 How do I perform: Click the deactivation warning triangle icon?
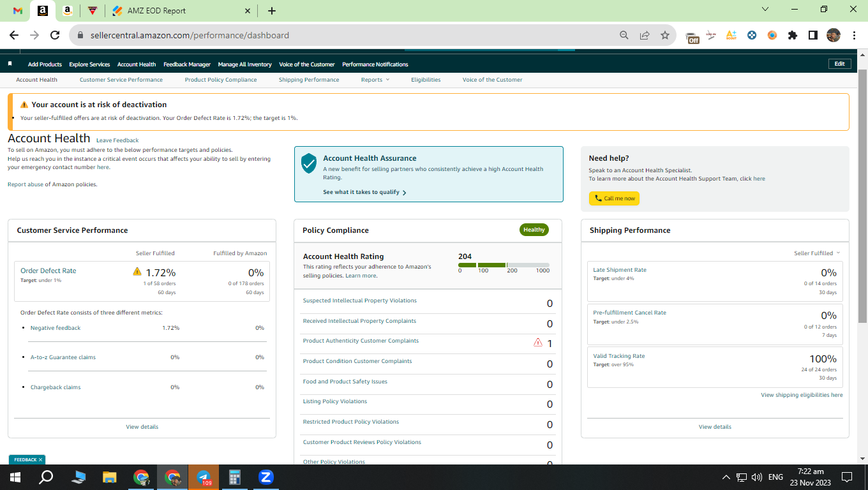point(24,105)
